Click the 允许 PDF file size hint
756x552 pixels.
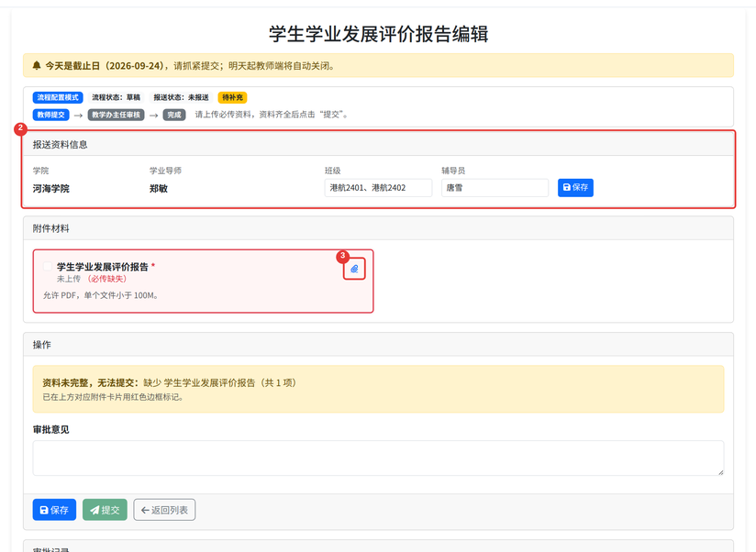tap(101, 295)
